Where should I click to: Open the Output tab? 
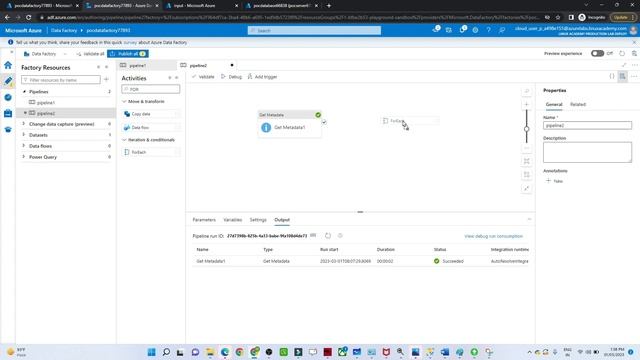point(282,220)
